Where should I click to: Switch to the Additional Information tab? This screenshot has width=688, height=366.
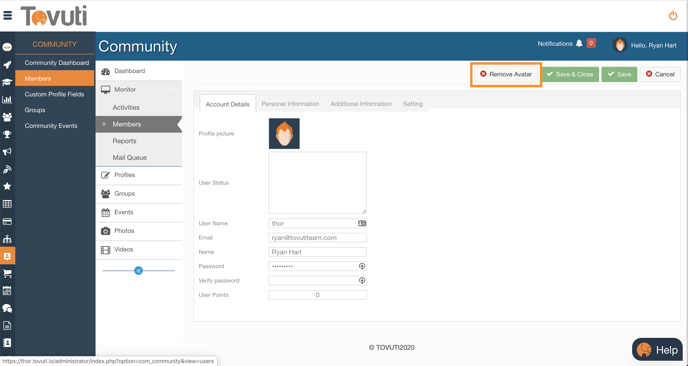point(361,104)
